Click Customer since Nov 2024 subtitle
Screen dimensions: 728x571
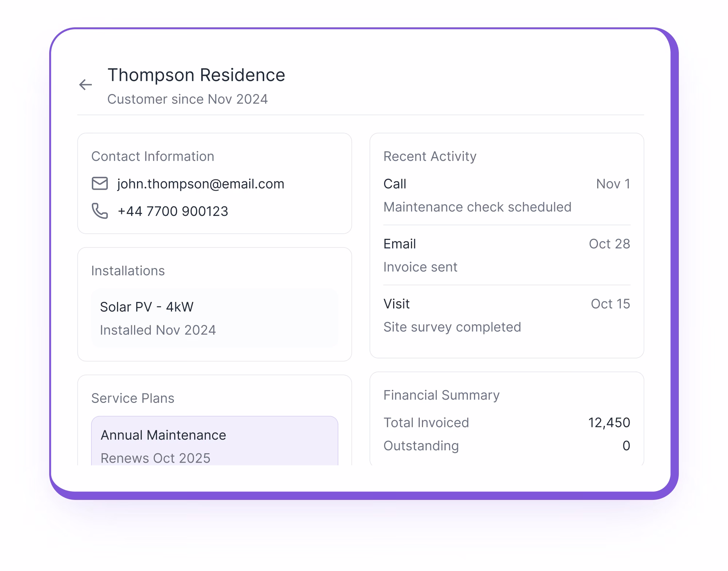[x=187, y=99]
